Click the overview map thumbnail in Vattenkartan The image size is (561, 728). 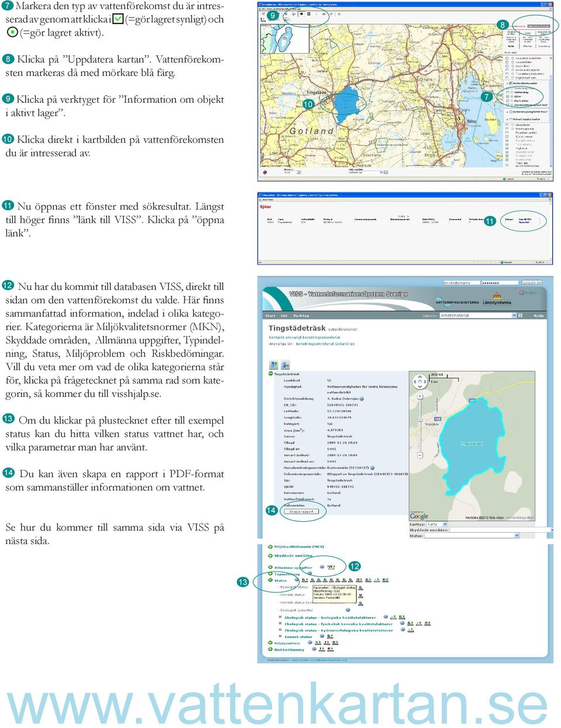(x=285, y=39)
